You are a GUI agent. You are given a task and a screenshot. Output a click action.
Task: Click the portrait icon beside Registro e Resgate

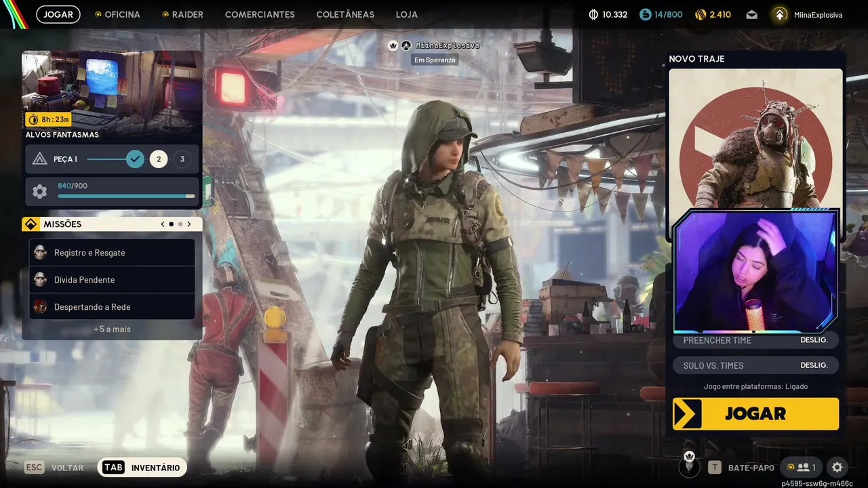(41, 253)
